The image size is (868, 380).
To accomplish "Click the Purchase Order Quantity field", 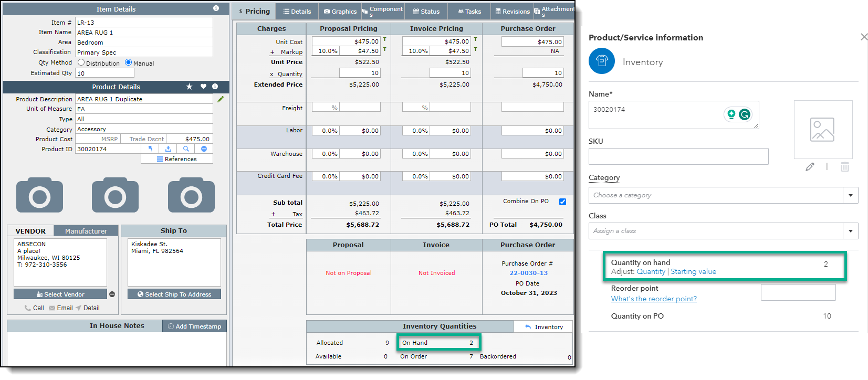I will (543, 73).
